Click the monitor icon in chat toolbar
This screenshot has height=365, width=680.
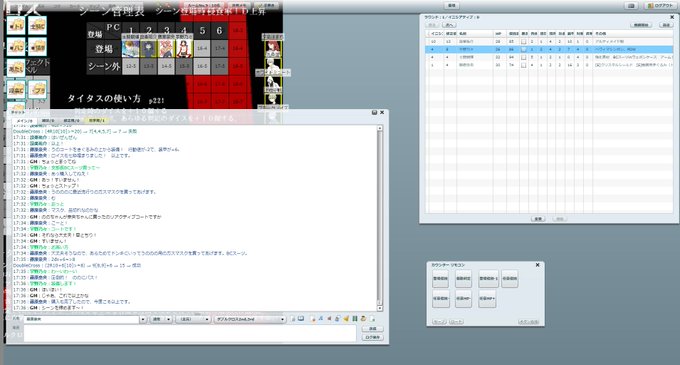pos(301,319)
